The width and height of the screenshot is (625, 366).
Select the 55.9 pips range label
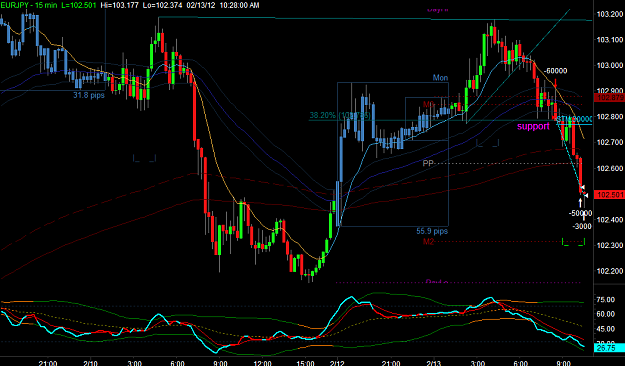click(x=432, y=231)
